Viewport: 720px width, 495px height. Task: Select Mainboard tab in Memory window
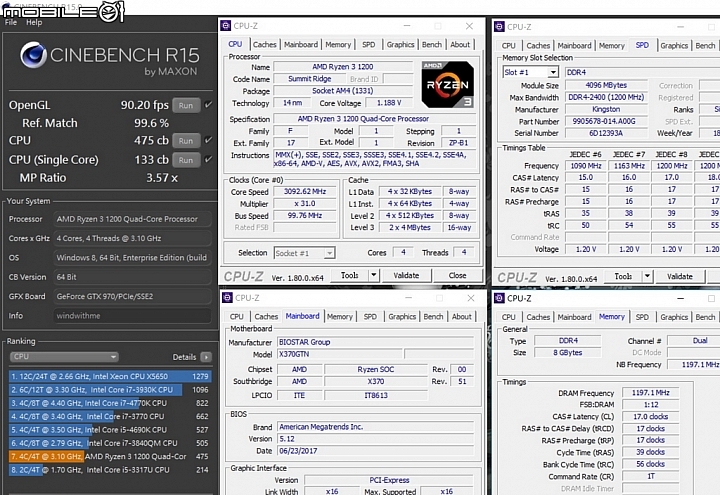(x=574, y=317)
